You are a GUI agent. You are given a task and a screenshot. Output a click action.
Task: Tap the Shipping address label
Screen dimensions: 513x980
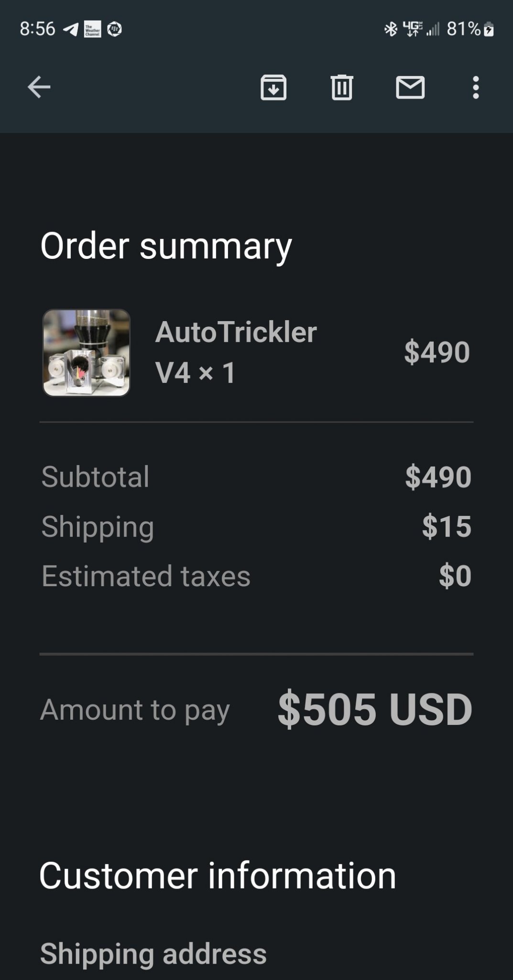tap(153, 953)
